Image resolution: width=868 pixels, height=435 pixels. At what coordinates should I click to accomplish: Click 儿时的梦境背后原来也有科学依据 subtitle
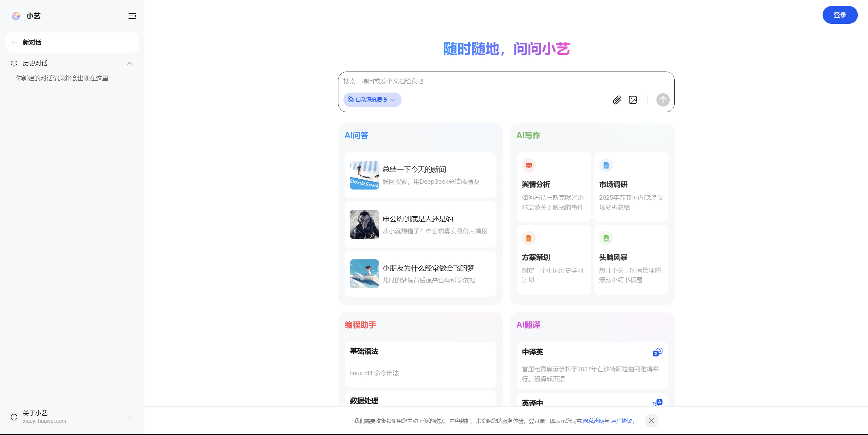coord(429,280)
